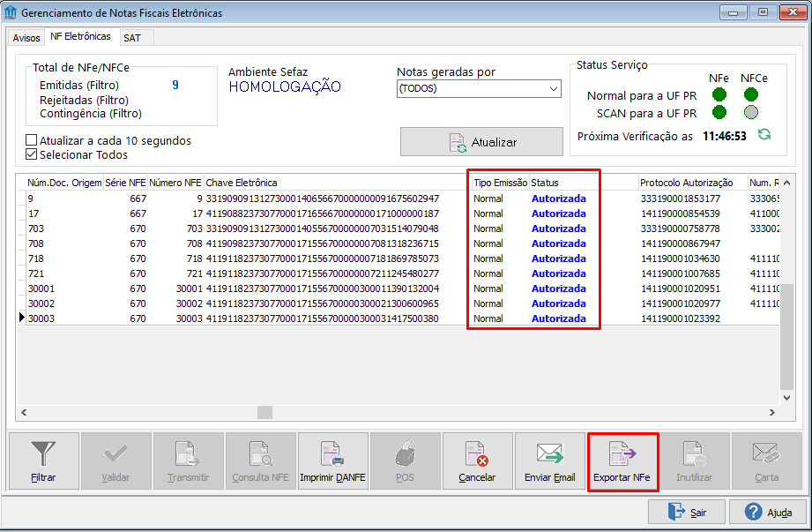Click the HOMOLOGAÇÃO environment label

(285, 86)
